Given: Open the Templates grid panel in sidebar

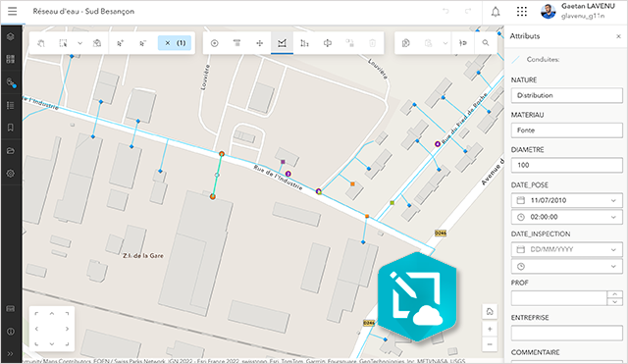Looking at the screenshot, I should (x=11, y=59).
